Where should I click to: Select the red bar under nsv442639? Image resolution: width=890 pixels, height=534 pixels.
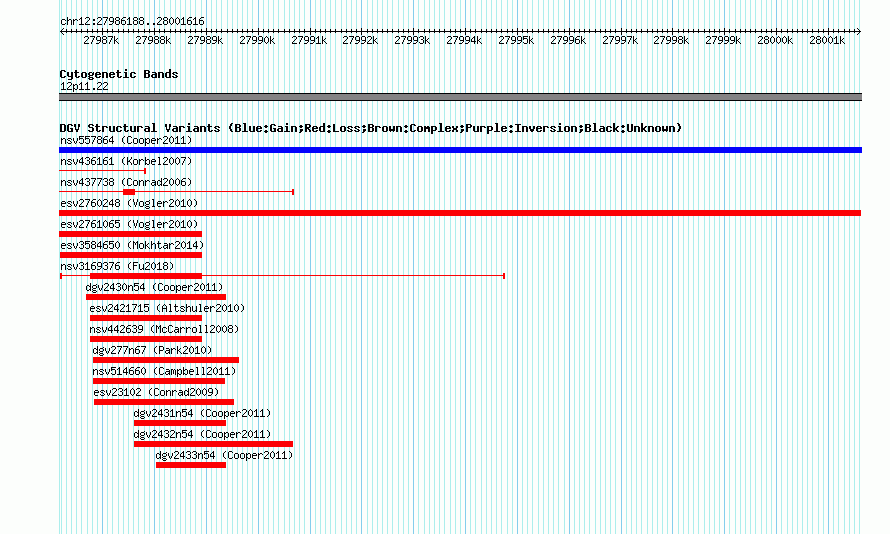[x=146, y=339]
